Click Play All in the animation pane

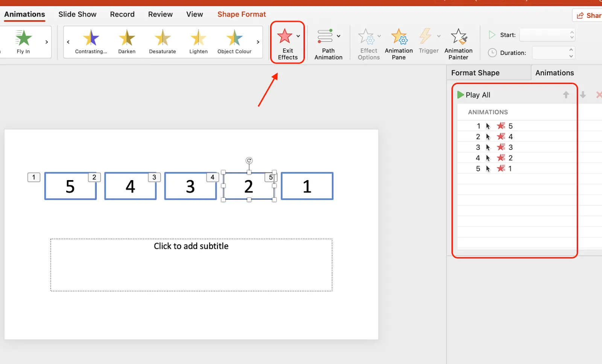pyautogui.click(x=474, y=95)
